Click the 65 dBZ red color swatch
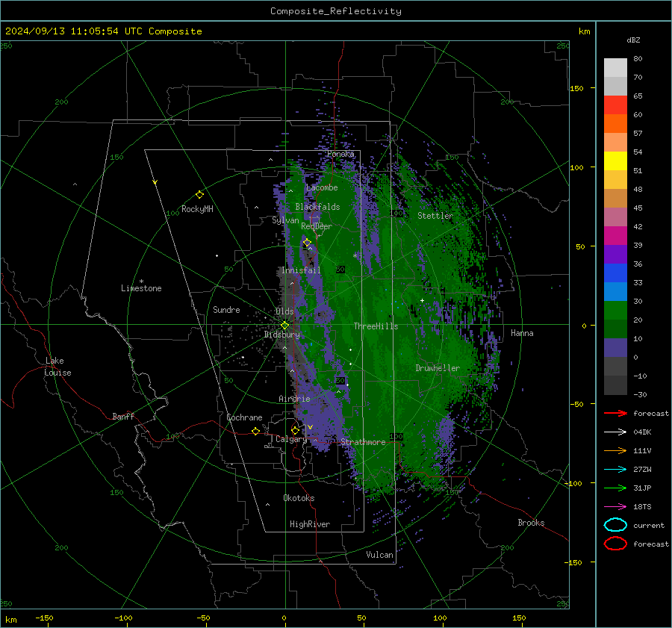 click(x=615, y=105)
